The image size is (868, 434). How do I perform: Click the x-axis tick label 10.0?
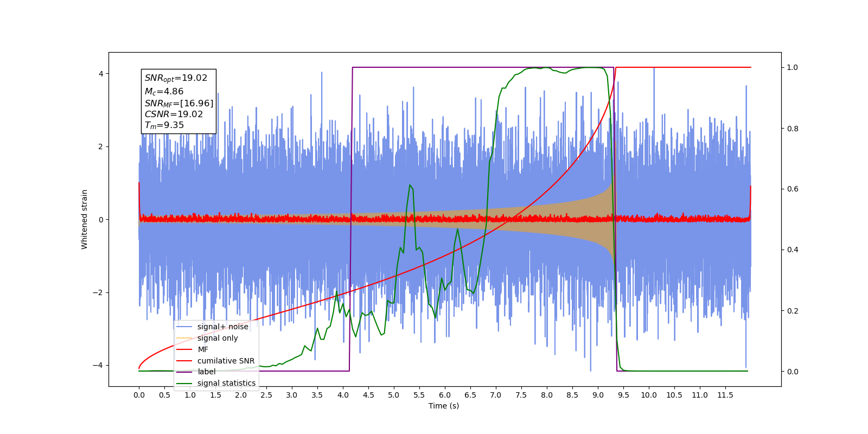(x=649, y=395)
